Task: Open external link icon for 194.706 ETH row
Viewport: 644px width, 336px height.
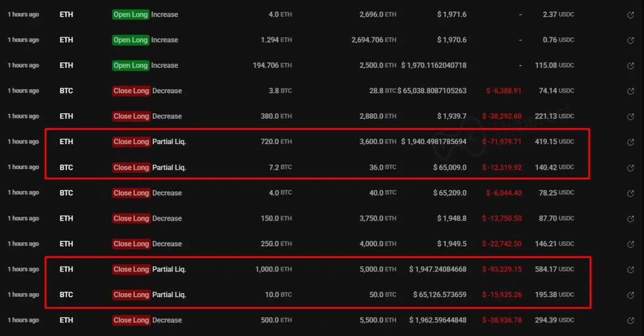Action: point(631,66)
